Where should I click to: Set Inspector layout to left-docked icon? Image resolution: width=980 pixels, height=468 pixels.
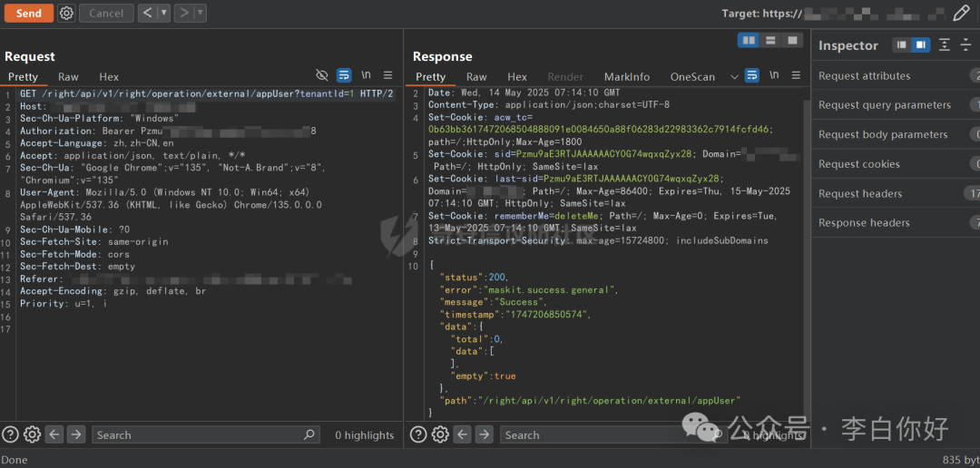(x=901, y=45)
